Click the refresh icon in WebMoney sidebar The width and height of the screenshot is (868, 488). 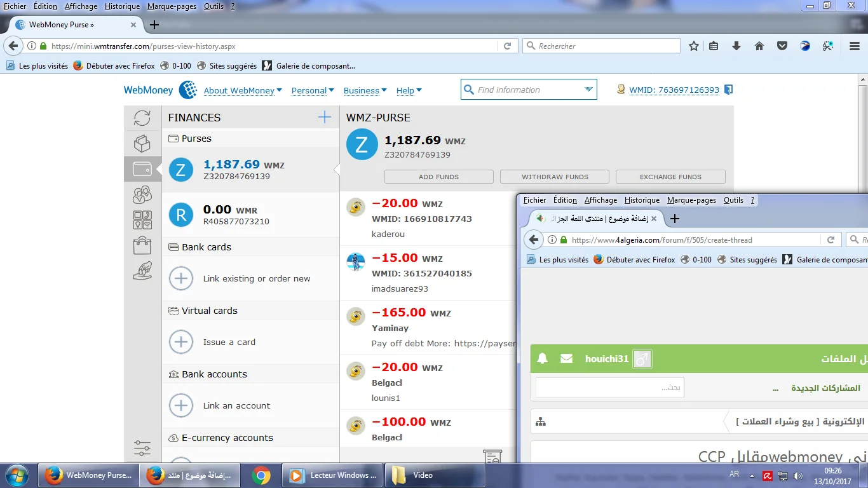pyautogui.click(x=142, y=118)
